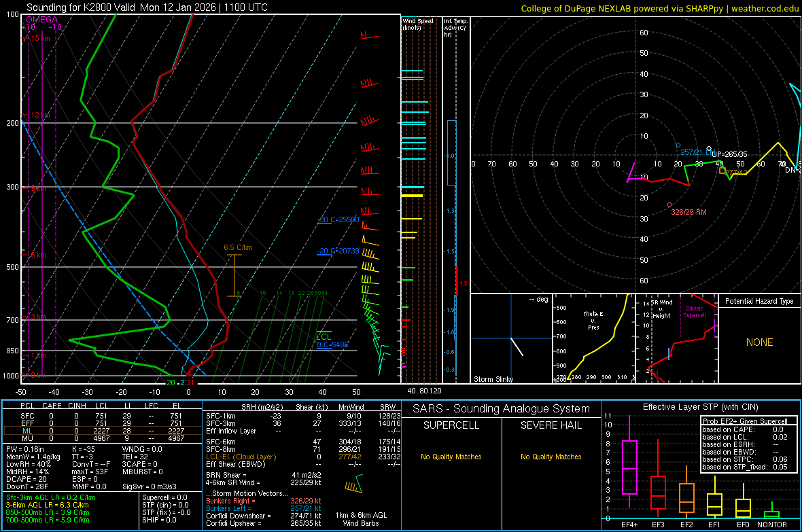The width and height of the screenshot is (802, 532).
Task: Click the DCAPE = 20 value
Action: coord(27,479)
